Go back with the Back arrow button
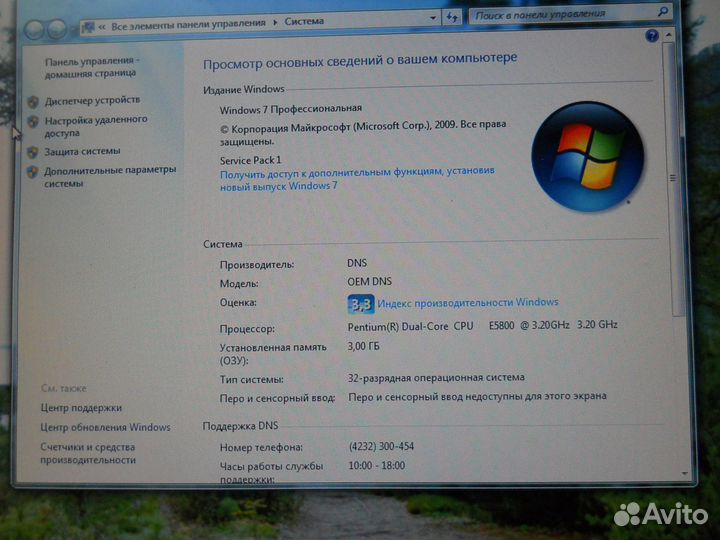Viewport: 720px width, 540px height. point(34,29)
